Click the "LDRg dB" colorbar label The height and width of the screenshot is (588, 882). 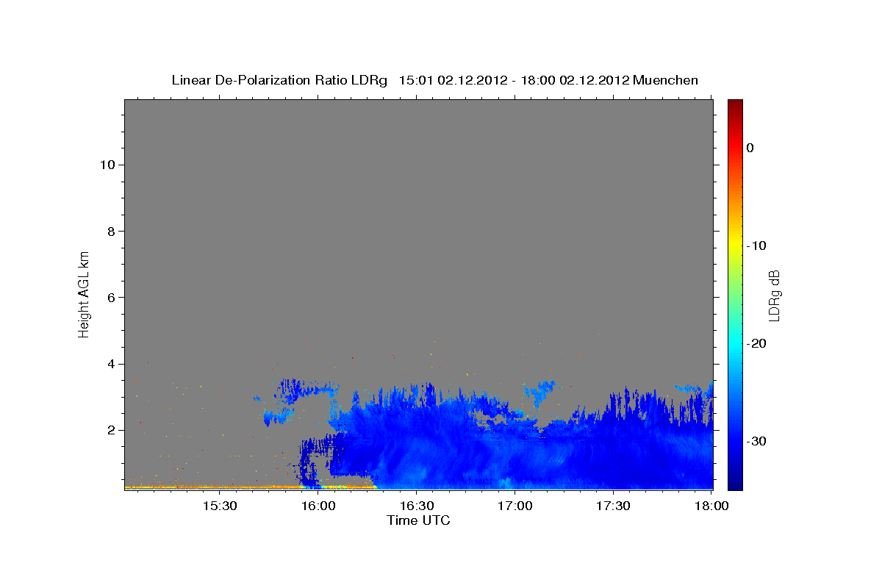[774, 295]
